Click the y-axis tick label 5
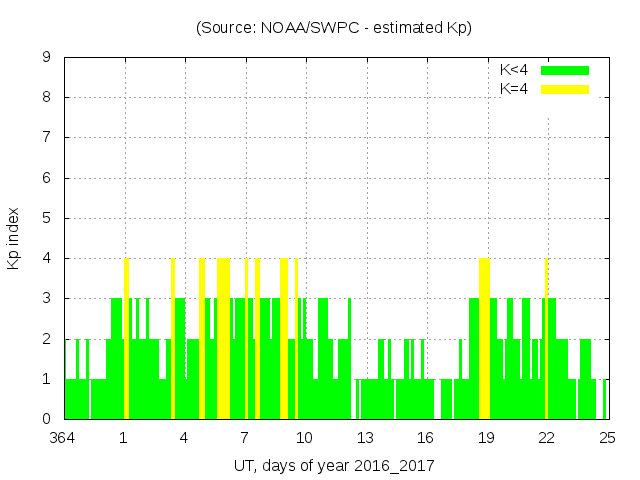The width and height of the screenshot is (640, 480). click(46, 218)
